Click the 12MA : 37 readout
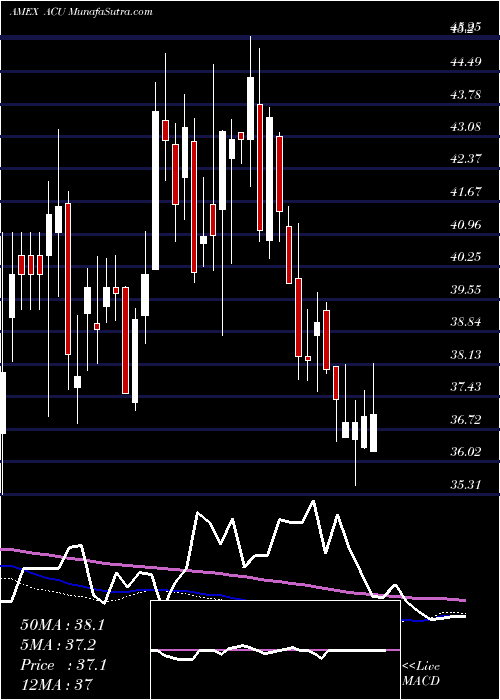Viewport: 500px width, 700px height. (x=56, y=684)
